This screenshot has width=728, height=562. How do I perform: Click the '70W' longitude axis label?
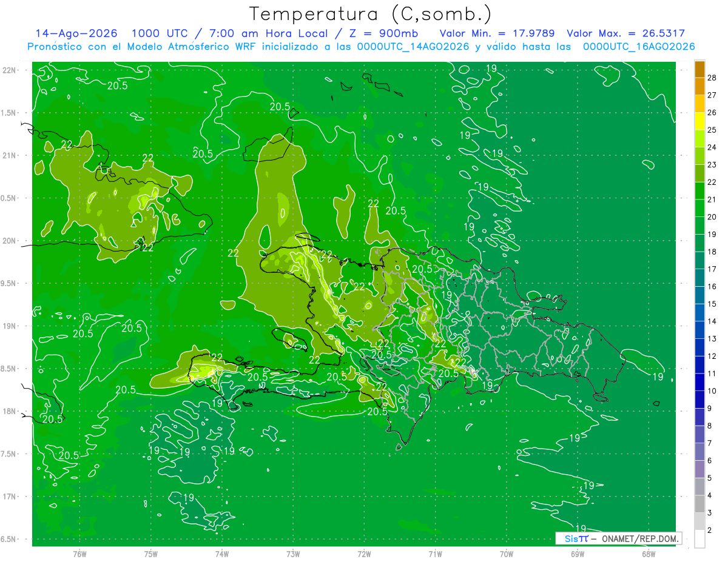click(x=507, y=554)
